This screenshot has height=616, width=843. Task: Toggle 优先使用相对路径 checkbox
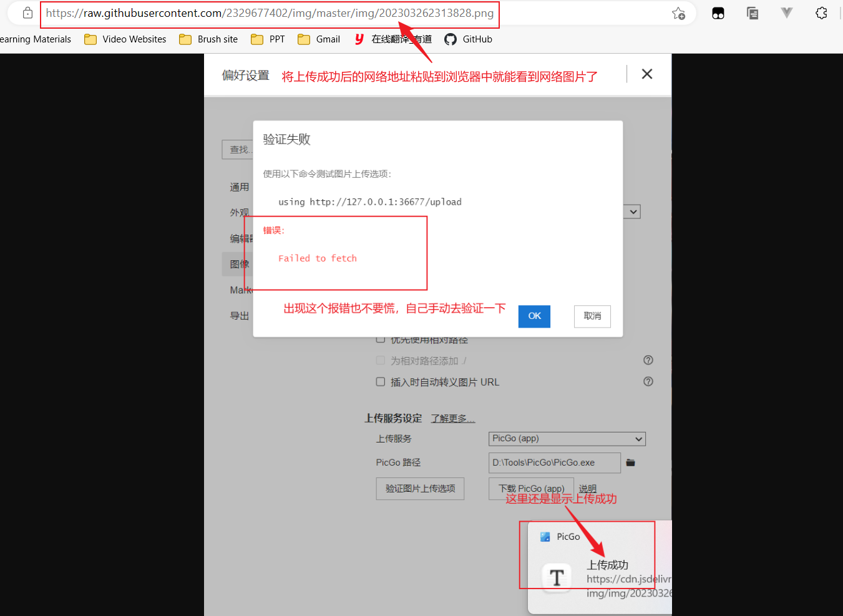pos(381,340)
